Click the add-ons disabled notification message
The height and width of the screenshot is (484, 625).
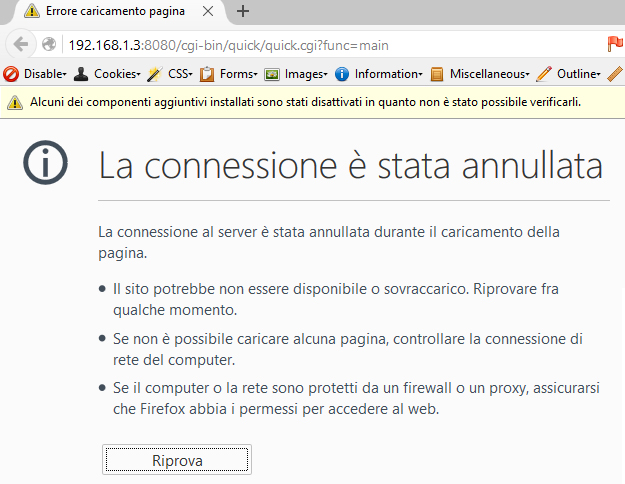coord(305,102)
